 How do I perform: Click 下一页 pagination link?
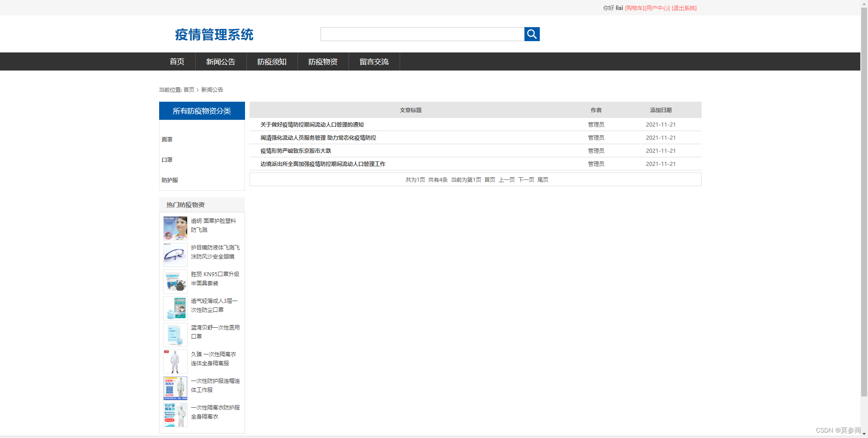[526, 179]
